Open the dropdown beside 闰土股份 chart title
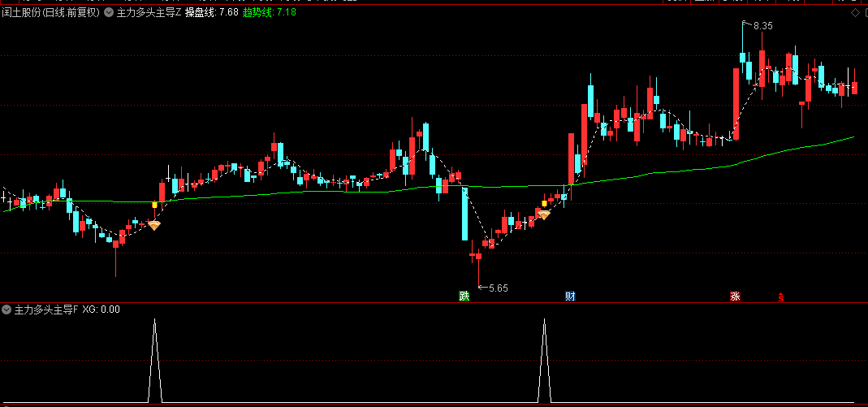 109,12
